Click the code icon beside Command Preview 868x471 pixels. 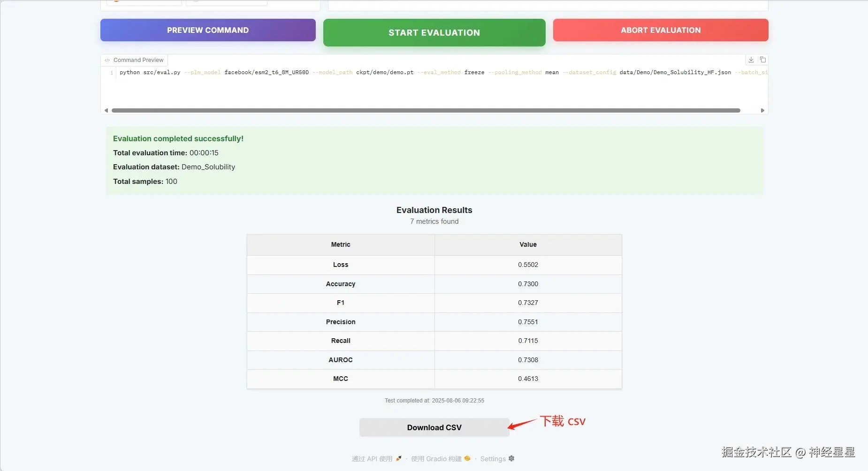coord(107,60)
